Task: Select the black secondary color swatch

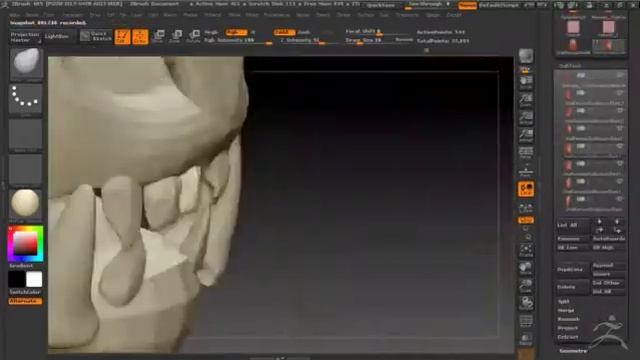Action: (x=17, y=280)
